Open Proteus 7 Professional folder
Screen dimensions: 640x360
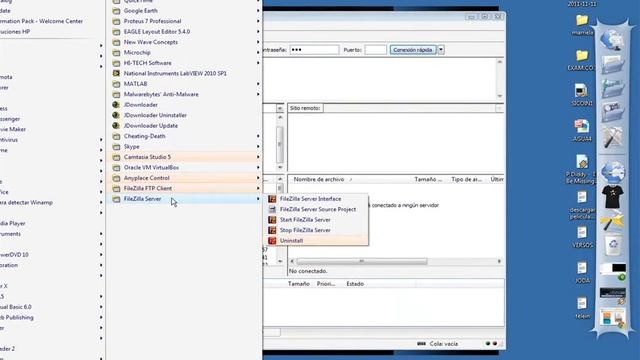point(152,21)
